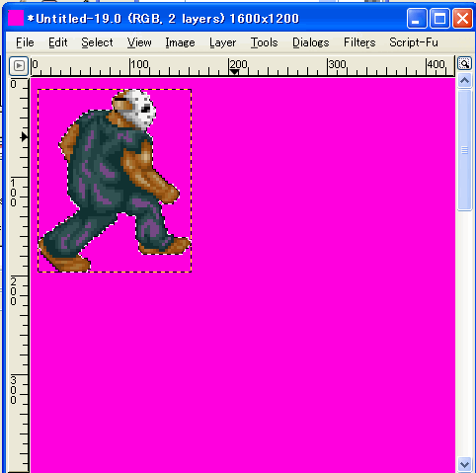Open the Dialogs menu
The height and width of the screenshot is (473, 476).
pyautogui.click(x=311, y=42)
